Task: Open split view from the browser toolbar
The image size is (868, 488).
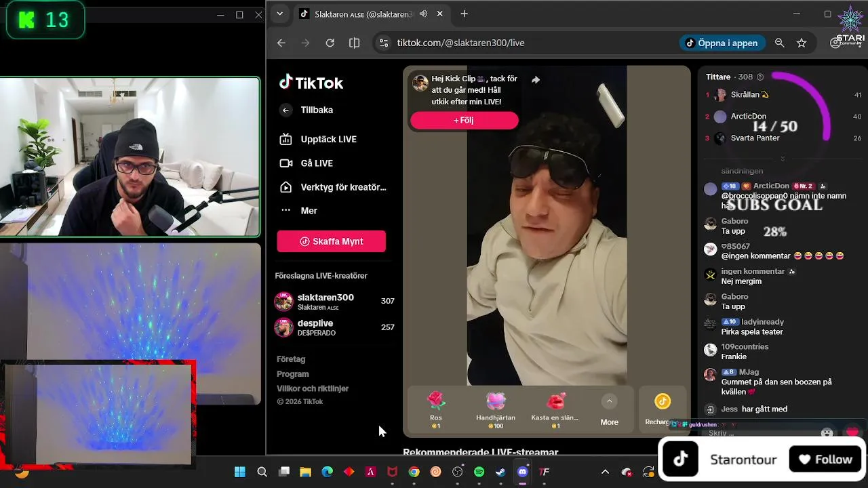Action: coord(354,43)
